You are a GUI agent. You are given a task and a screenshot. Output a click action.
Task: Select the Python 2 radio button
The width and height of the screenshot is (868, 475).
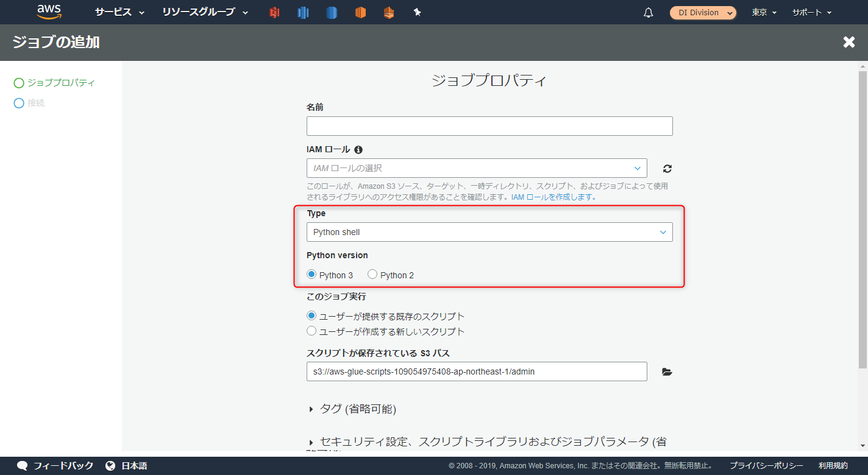pyautogui.click(x=372, y=273)
